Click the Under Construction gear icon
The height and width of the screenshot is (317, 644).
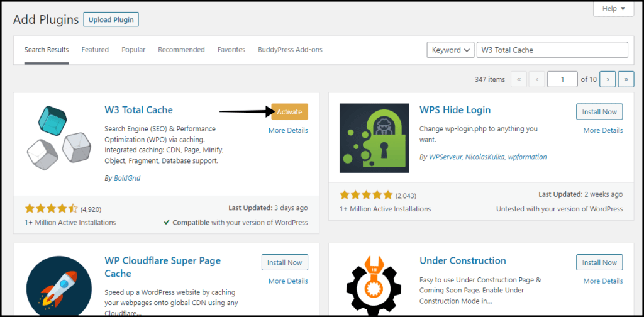pos(374,286)
